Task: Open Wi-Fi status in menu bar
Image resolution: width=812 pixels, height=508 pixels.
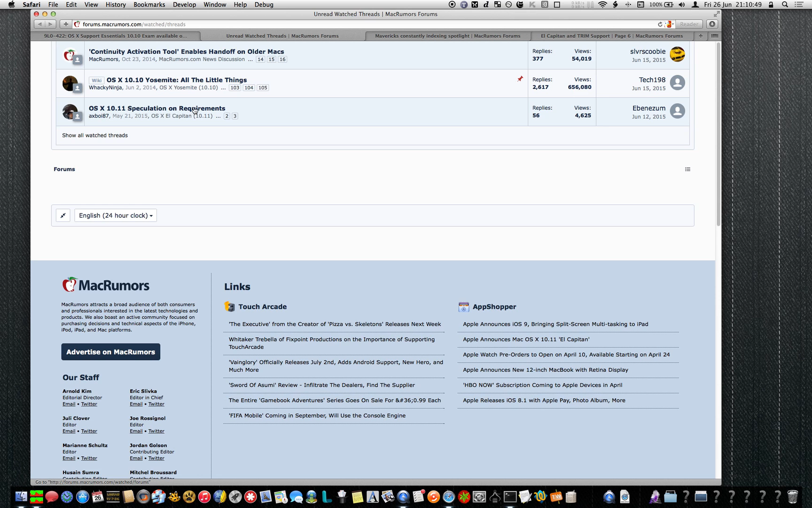Action: pyautogui.click(x=602, y=5)
